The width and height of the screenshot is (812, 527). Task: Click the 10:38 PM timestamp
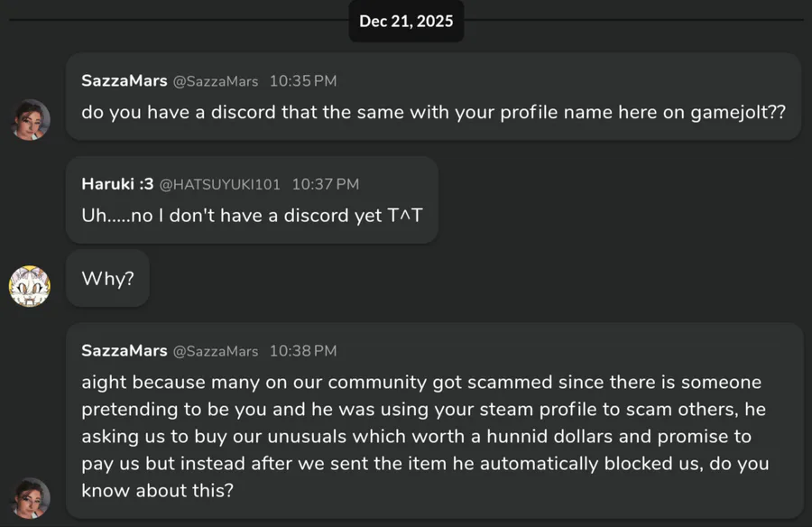click(302, 350)
